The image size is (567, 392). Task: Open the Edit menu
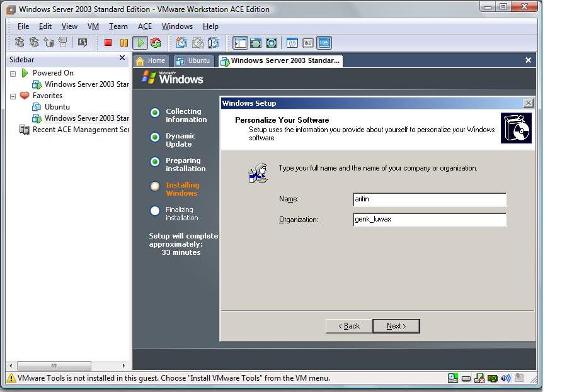(45, 26)
